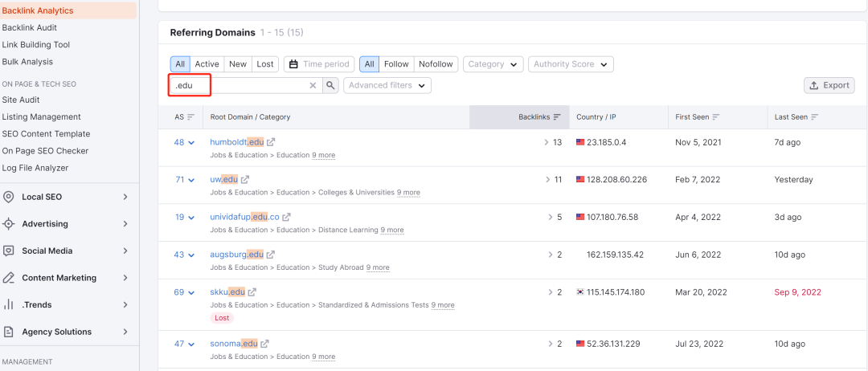Sort by the First Seen column icon

click(716, 117)
